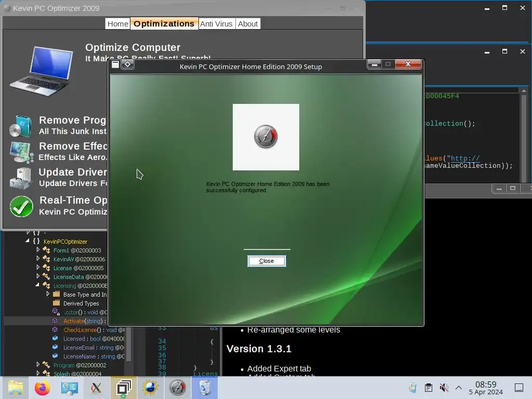Viewport: 532px width, 399px height.
Task: Expand the KevinAV class node
Action: [x=38, y=259]
